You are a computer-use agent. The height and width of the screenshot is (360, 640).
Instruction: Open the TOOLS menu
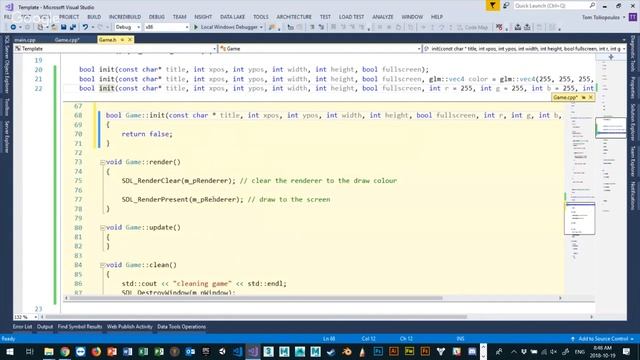(x=260, y=17)
